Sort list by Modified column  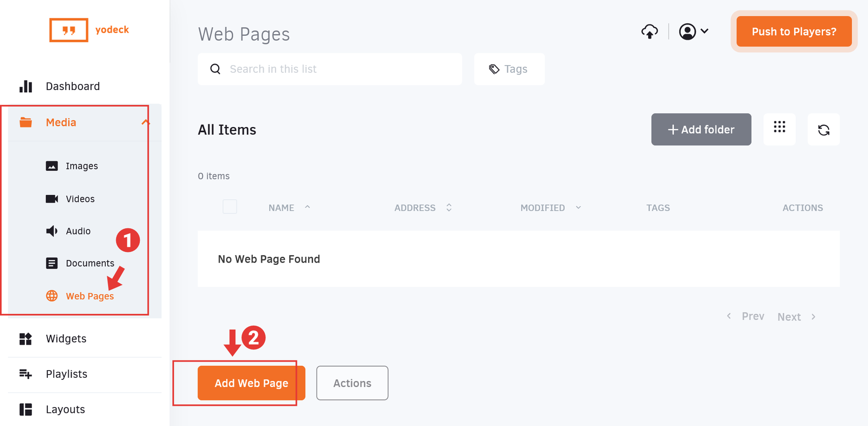pyautogui.click(x=543, y=208)
